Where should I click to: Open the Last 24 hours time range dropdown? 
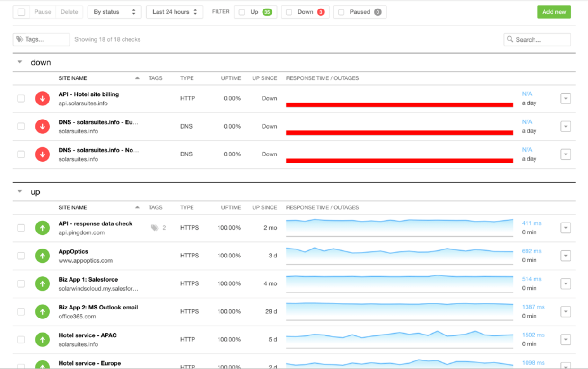pyautogui.click(x=175, y=12)
